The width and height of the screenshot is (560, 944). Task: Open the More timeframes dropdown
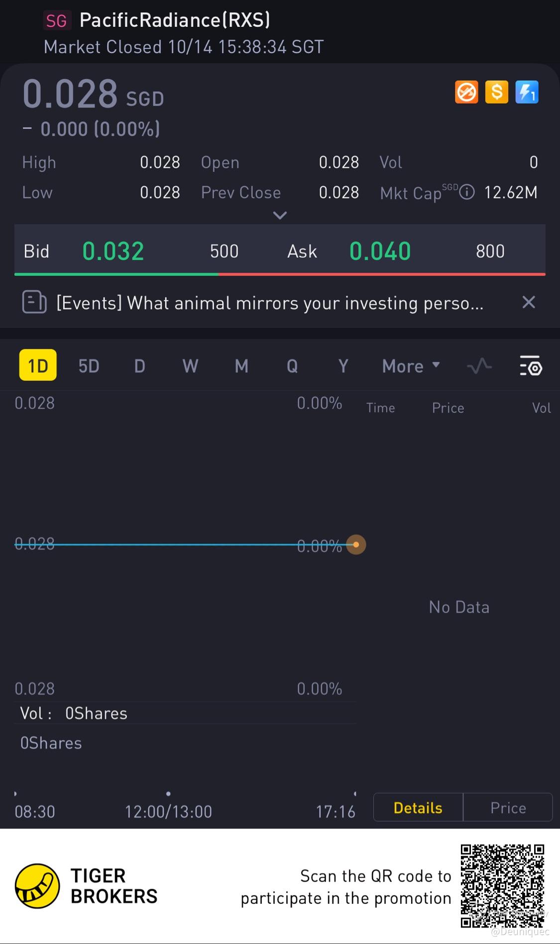click(x=411, y=366)
